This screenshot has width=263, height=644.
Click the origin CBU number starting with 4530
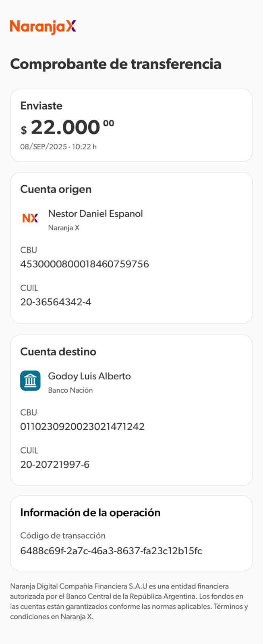[x=85, y=264]
